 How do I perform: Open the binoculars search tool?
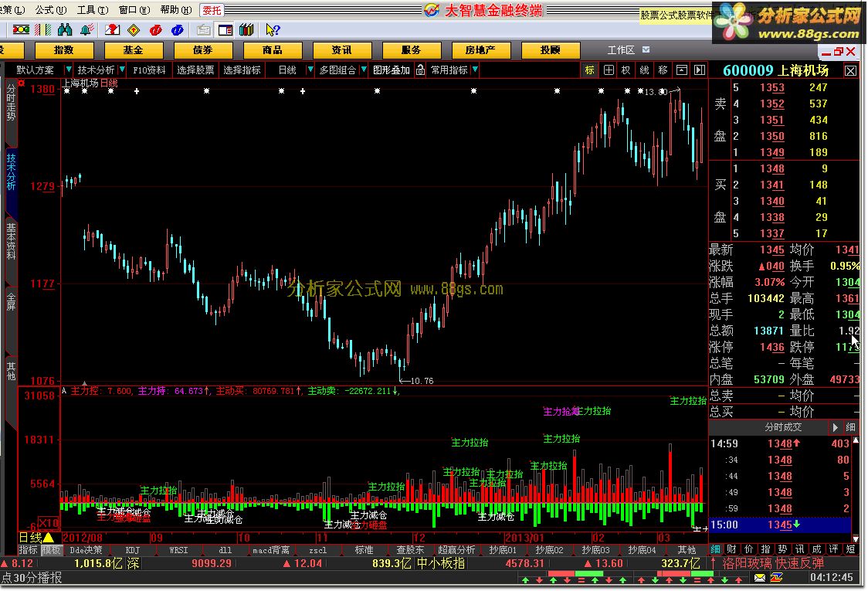point(65,29)
